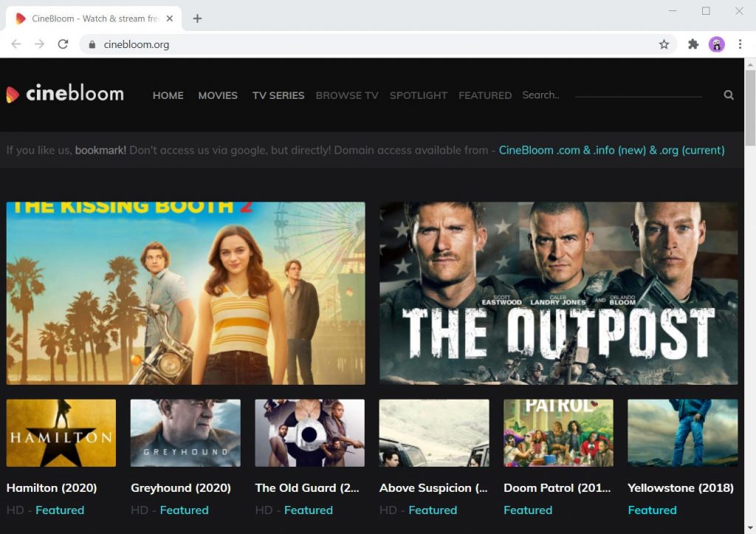Click the search magnifier icon
This screenshot has height=534, width=756.
[x=729, y=95]
